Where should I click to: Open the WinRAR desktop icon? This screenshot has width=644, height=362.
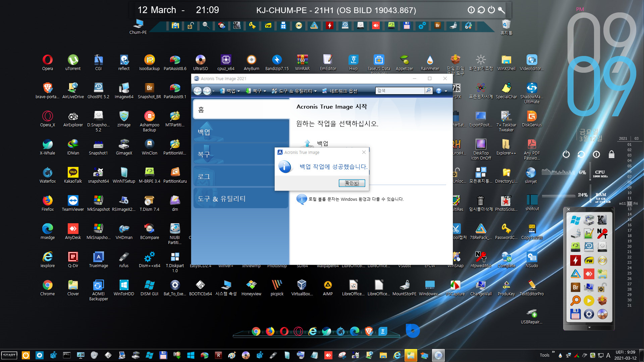click(x=302, y=62)
